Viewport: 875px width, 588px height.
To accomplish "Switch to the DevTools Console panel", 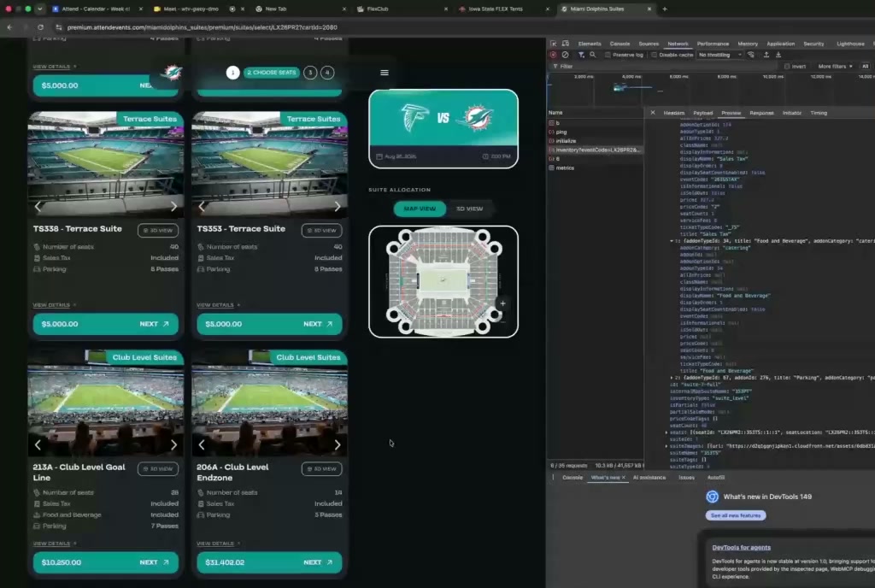I will coord(620,44).
